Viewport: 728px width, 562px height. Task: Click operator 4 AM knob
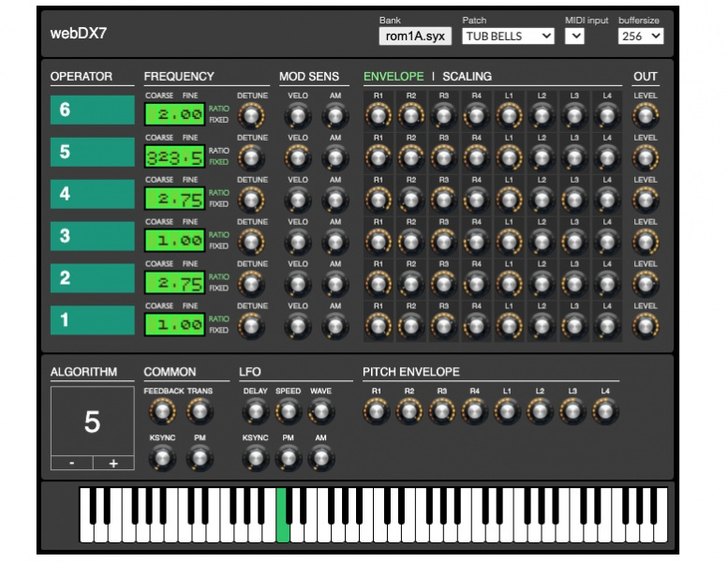click(x=334, y=200)
